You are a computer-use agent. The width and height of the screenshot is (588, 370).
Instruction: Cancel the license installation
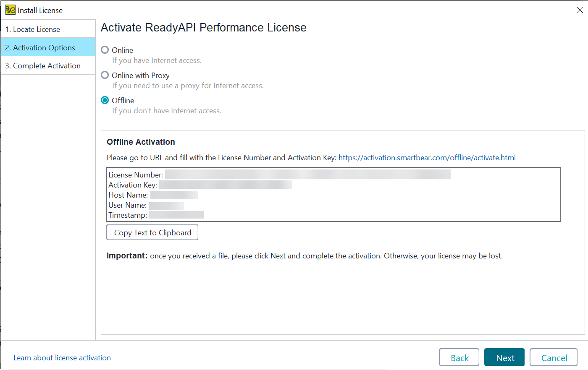click(x=553, y=357)
